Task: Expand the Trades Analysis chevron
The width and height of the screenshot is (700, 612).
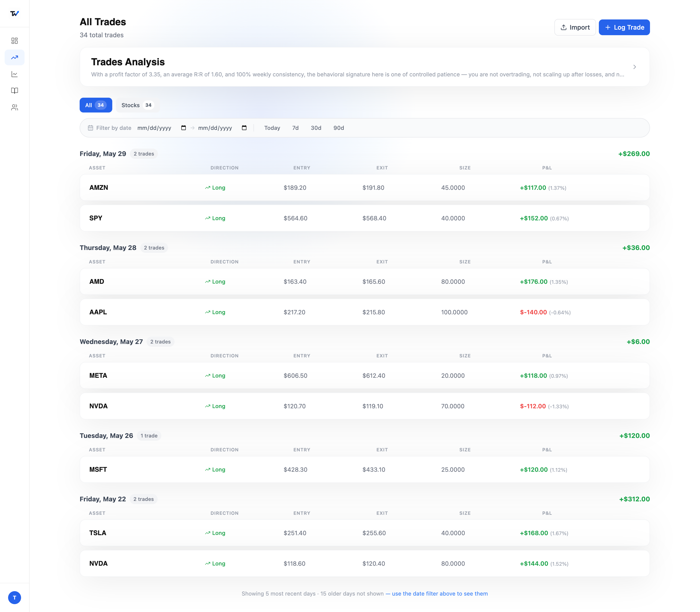Action: (634, 67)
